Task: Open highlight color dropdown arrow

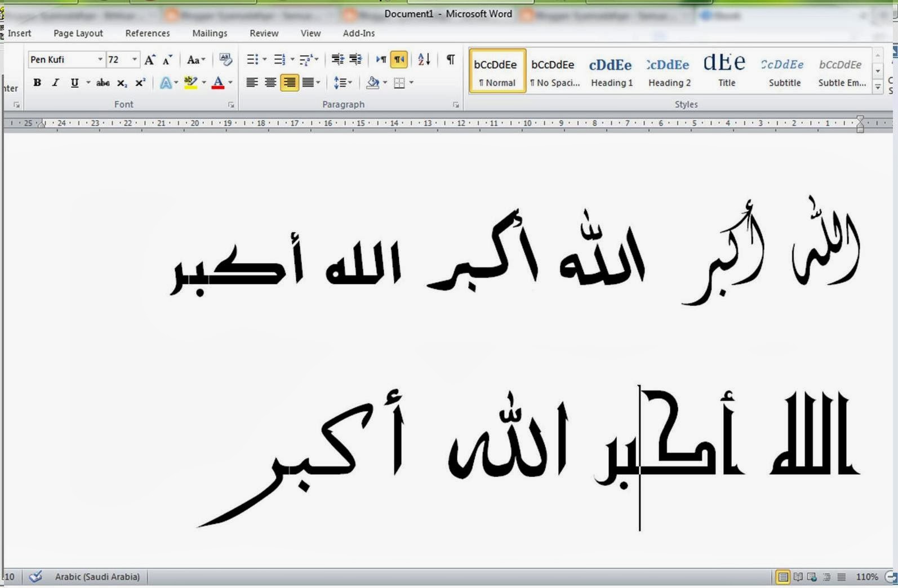Action: (204, 83)
